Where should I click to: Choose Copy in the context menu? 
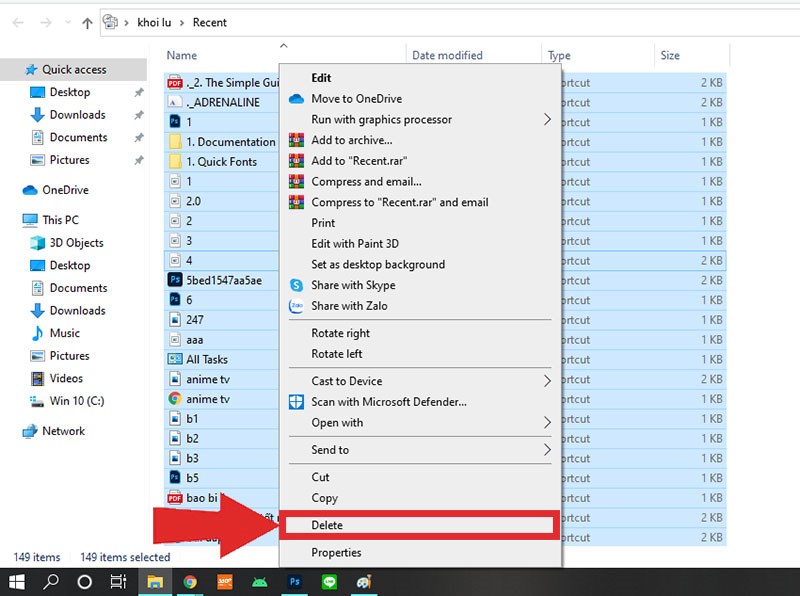420,498
